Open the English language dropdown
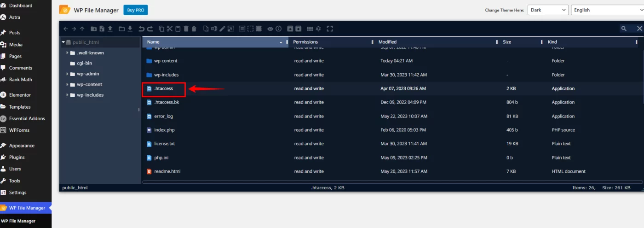Viewport: 644px width, 228px height. pyautogui.click(x=607, y=10)
